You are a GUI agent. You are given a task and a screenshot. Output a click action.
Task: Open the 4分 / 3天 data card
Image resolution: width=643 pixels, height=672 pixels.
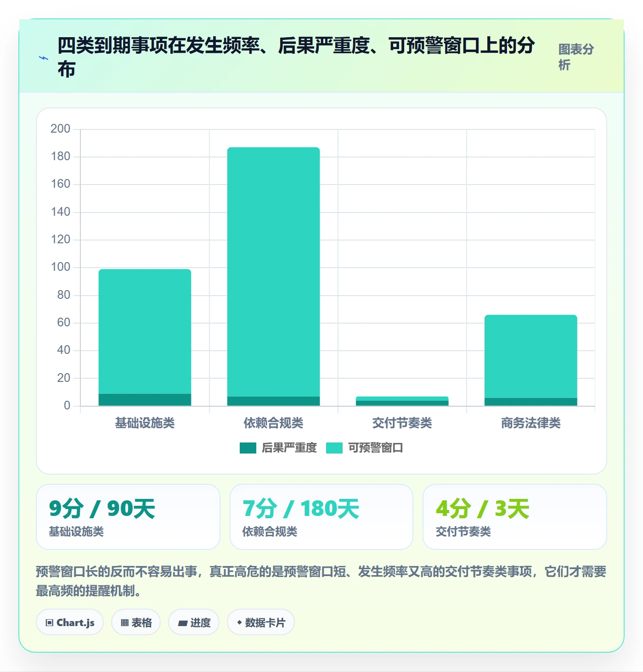tap(515, 517)
